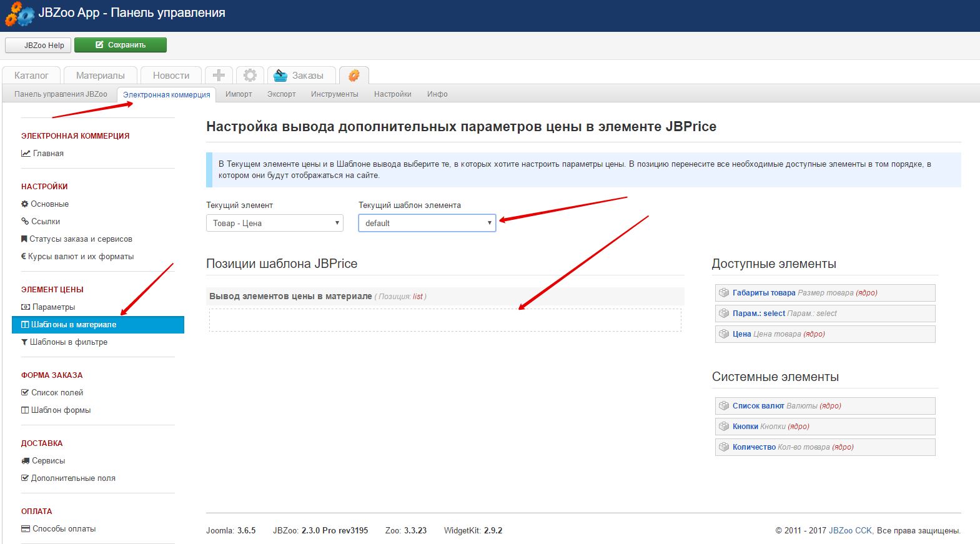This screenshot has width=980, height=544.
Task: Open JBZoo Help button
Action: pos(38,45)
